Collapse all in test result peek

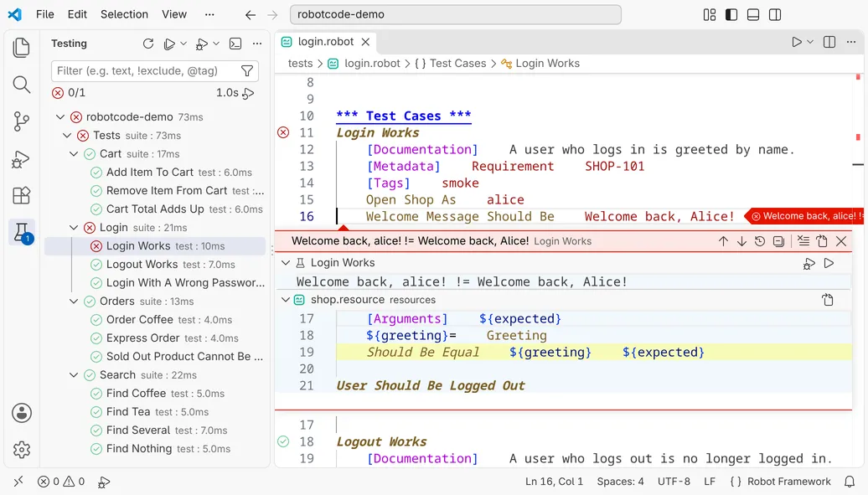(778, 241)
